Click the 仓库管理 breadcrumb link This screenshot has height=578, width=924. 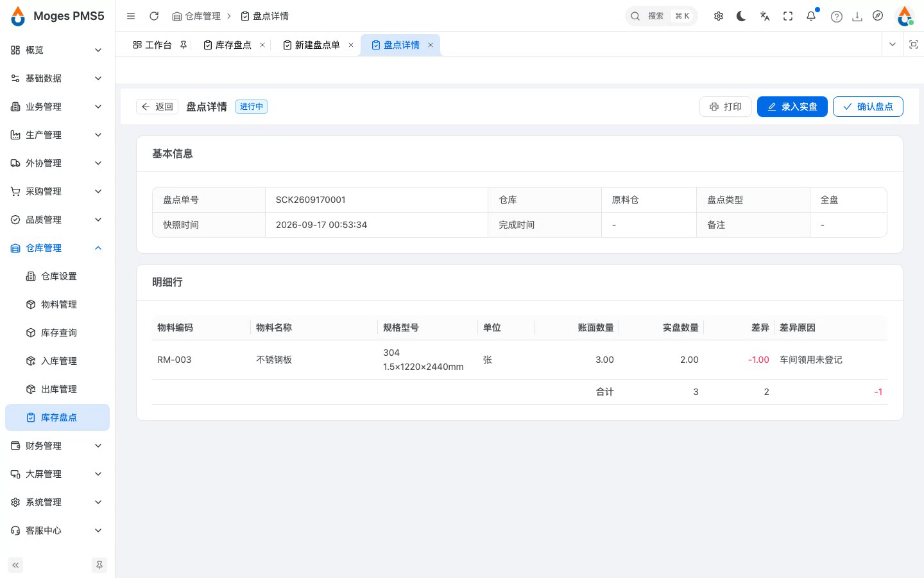(196, 16)
